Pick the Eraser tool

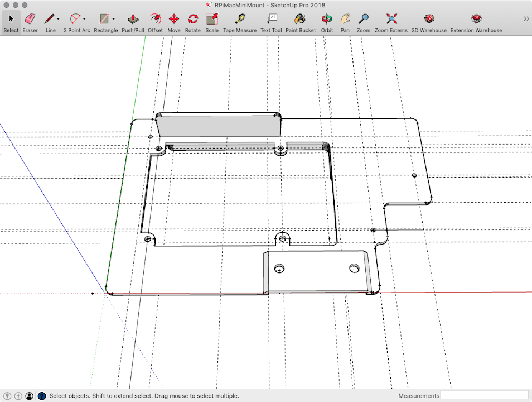click(x=30, y=22)
